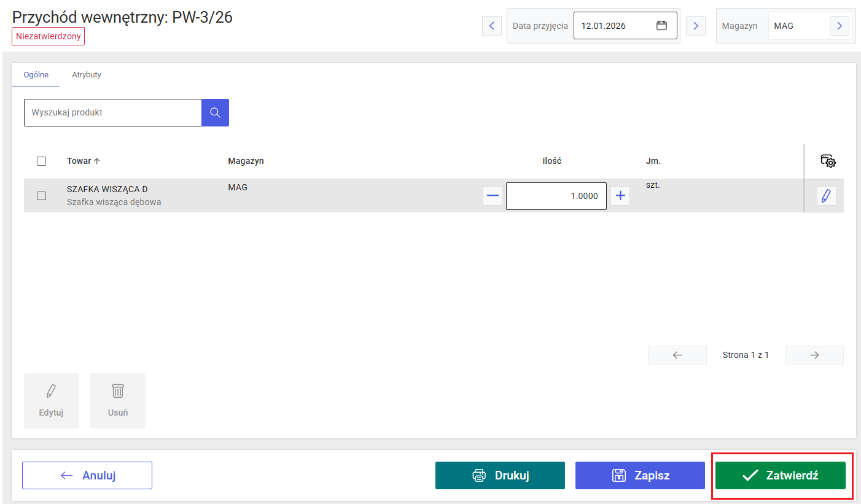Click the Zatwierdź button
Image resolution: width=861 pixels, height=504 pixels.
tap(781, 476)
